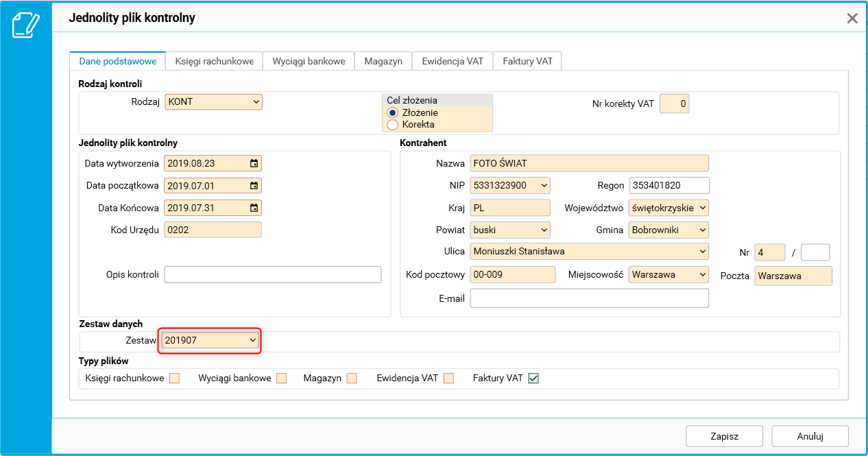Click the Anuluj button
Image resolution: width=868 pixels, height=456 pixels.
(810, 436)
